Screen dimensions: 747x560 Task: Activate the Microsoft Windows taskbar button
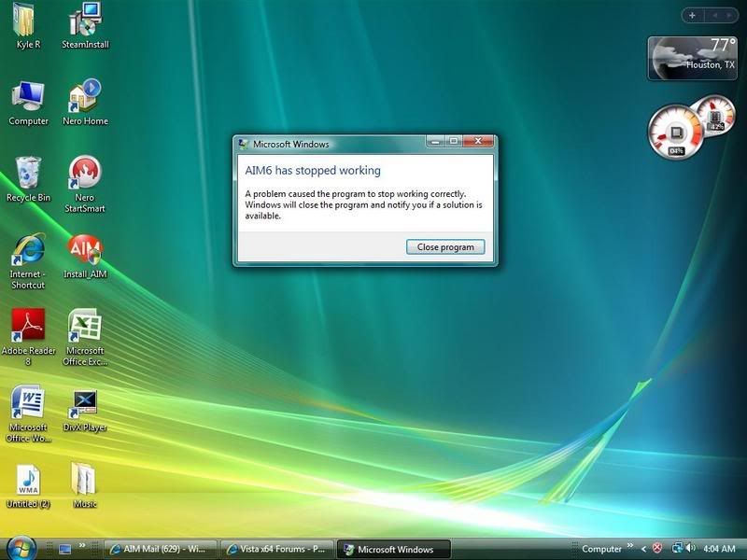(394, 549)
